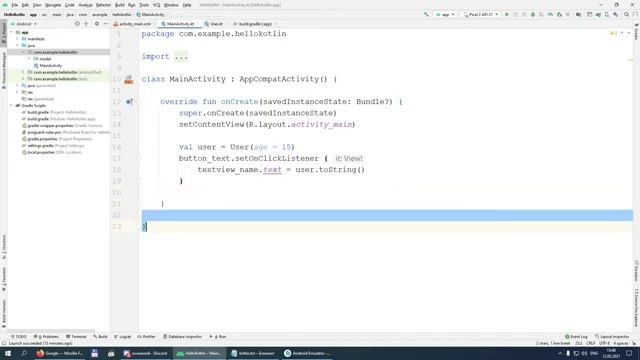This screenshot has width=640, height=360.
Task: Open the Profiler tool window
Action: 147,337
